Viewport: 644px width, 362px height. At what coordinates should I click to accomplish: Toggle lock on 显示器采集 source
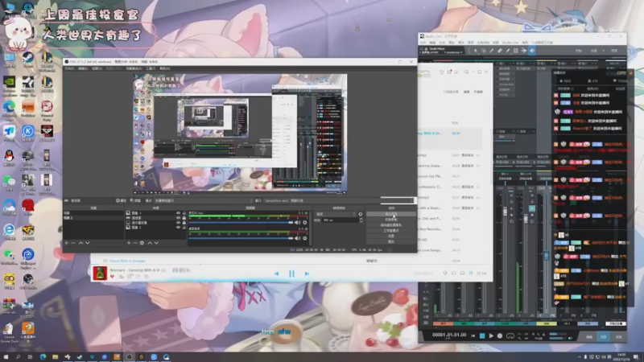(184, 223)
